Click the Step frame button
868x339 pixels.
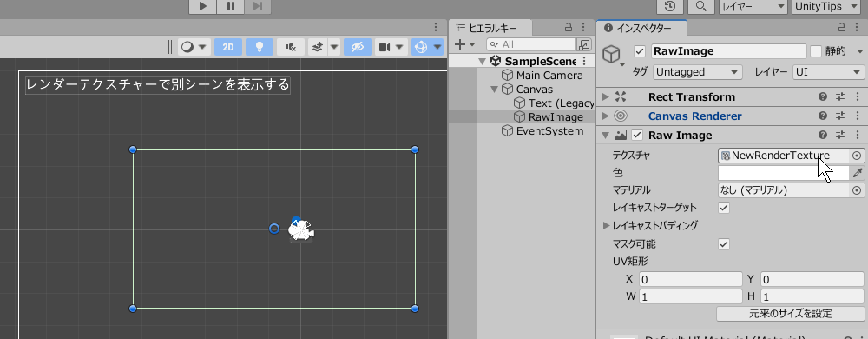pyautogui.click(x=257, y=6)
